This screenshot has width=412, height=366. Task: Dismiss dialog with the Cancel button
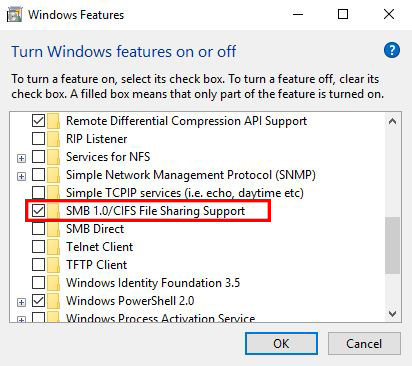pos(364,343)
